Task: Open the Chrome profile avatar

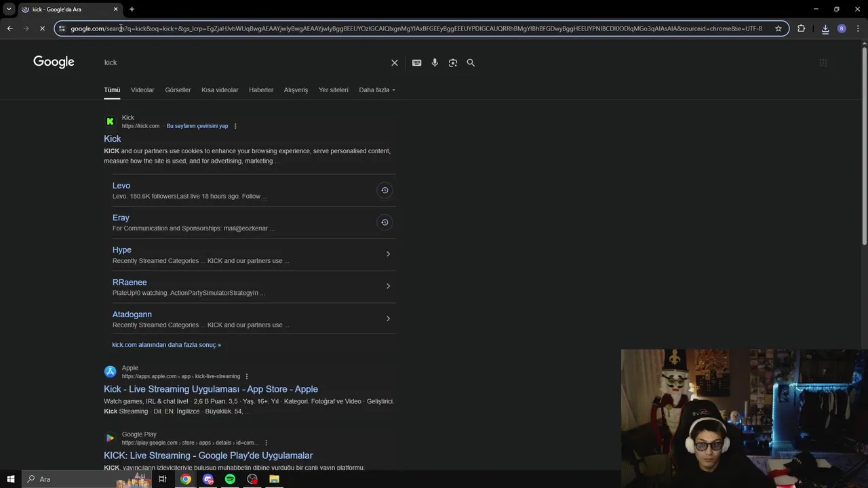Action: tap(842, 28)
